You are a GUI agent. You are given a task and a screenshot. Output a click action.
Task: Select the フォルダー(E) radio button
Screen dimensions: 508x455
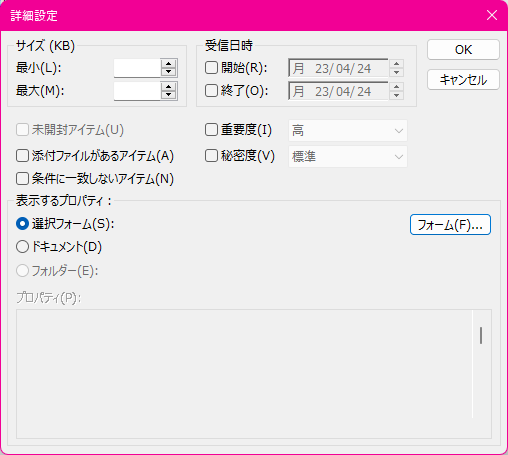tap(22, 271)
